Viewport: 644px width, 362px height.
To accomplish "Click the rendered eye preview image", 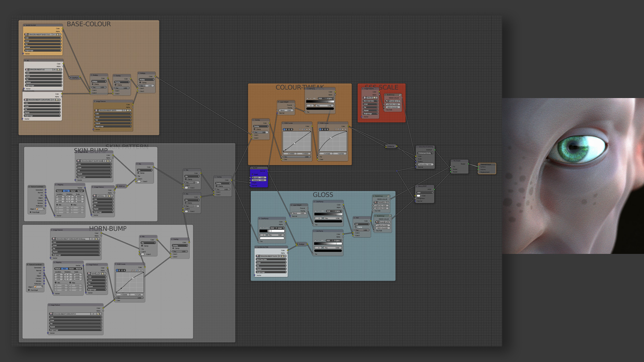I will click(x=573, y=175).
